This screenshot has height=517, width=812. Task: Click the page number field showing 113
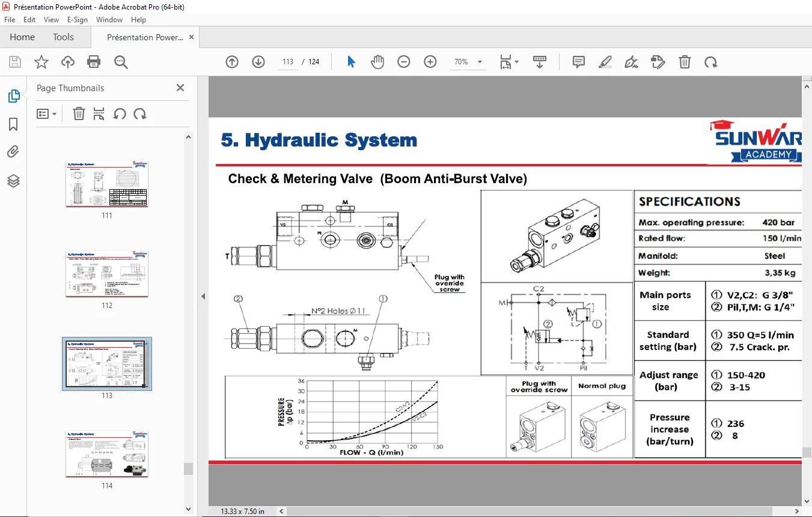(x=288, y=62)
